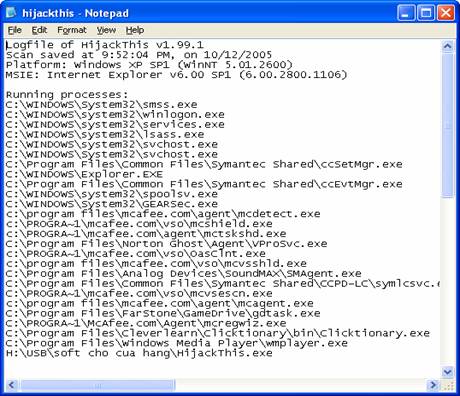Open the View menu
This screenshot has width=460, height=396.
point(106,30)
